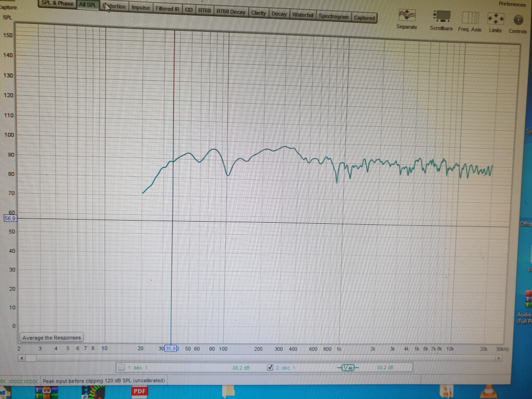Open the RT60 tab
The height and width of the screenshot is (399, 532).
[204, 10]
